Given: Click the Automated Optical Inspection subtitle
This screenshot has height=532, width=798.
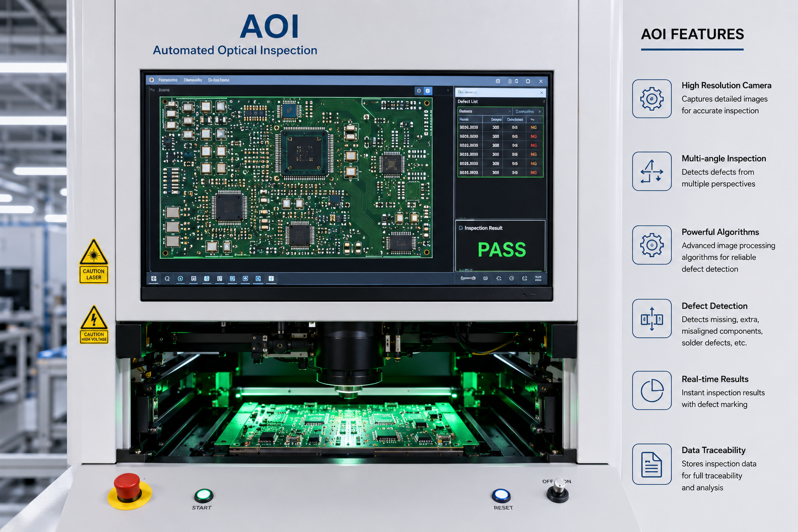Looking at the screenshot, I should pyautogui.click(x=235, y=50).
